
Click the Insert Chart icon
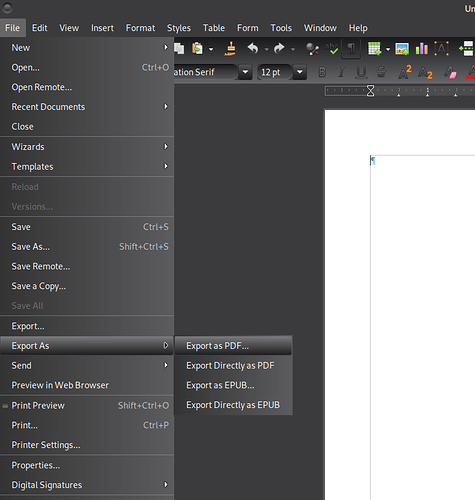[422, 49]
